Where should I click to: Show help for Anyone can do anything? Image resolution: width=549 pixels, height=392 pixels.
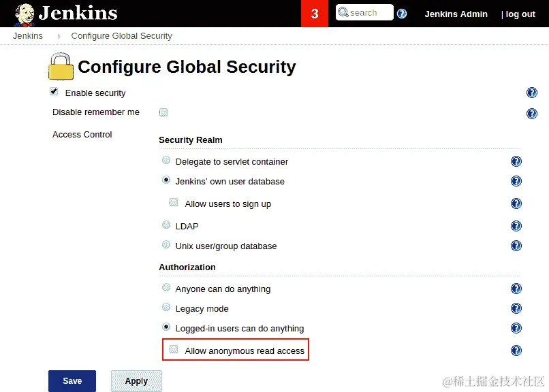coord(516,289)
